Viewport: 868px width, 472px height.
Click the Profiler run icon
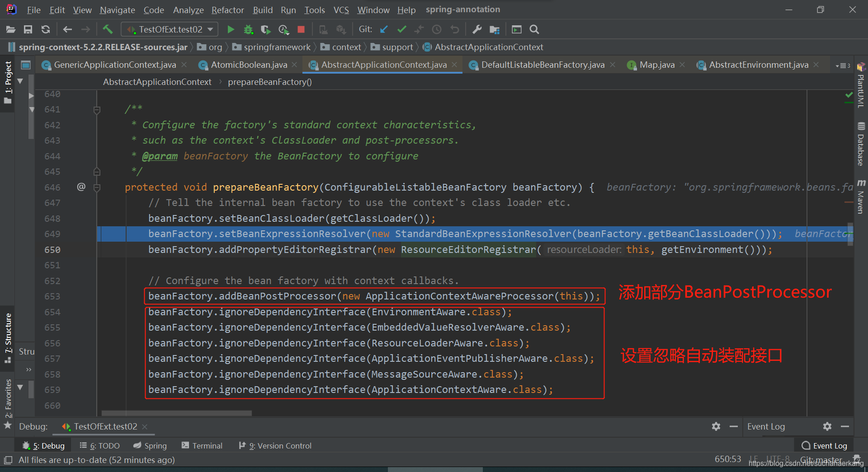coord(283,29)
